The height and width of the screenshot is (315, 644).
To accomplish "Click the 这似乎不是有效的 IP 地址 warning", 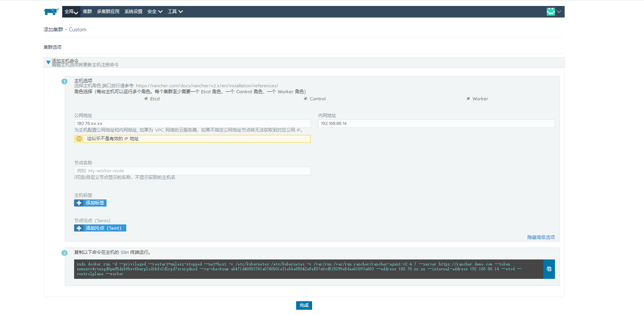I will pos(192,139).
